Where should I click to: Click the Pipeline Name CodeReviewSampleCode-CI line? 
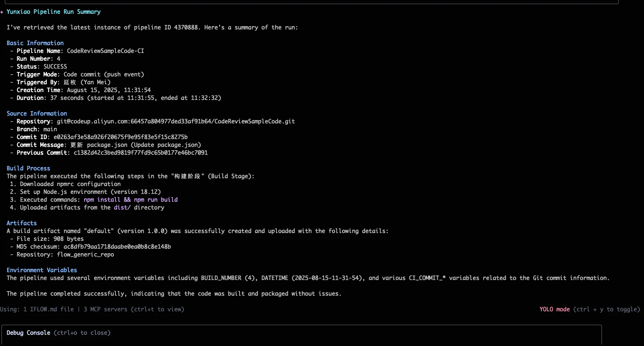tap(77, 51)
